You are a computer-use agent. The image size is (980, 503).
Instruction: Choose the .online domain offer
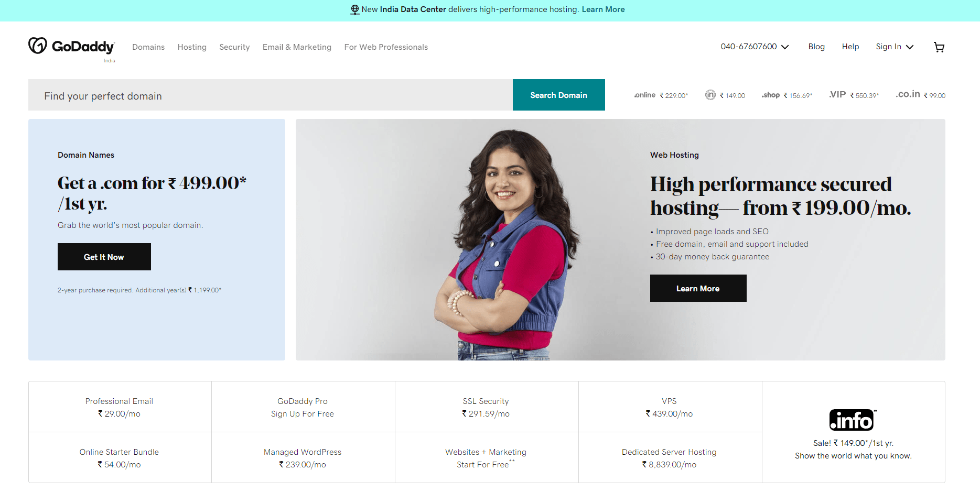pyautogui.click(x=661, y=95)
